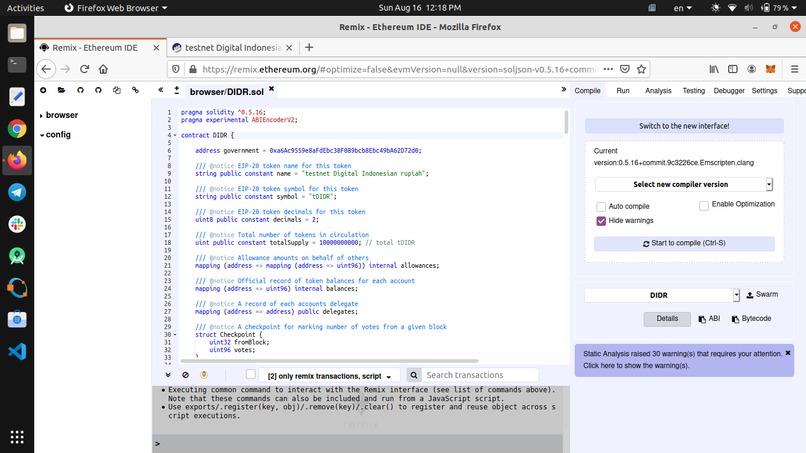806x453 pixels.
Task: Expand the browser folder in file tree
Action: tap(61, 115)
